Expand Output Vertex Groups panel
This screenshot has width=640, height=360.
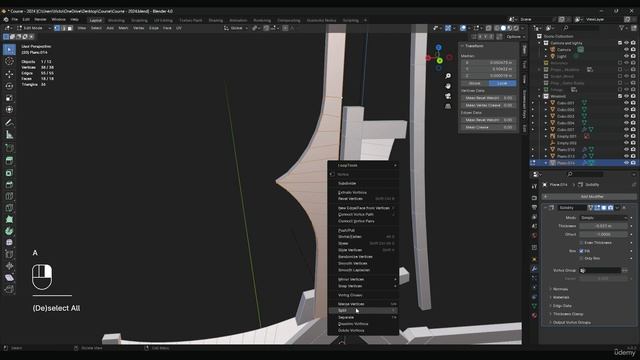(571, 322)
